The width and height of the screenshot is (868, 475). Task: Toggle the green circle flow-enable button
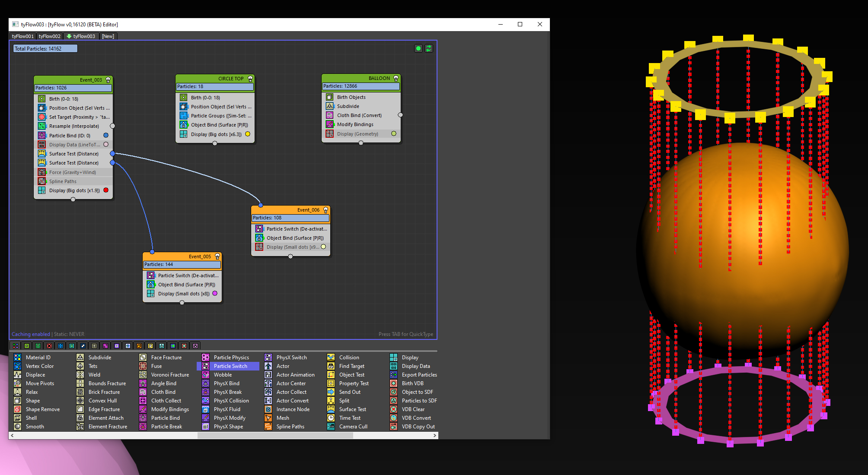click(x=418, y=48)
